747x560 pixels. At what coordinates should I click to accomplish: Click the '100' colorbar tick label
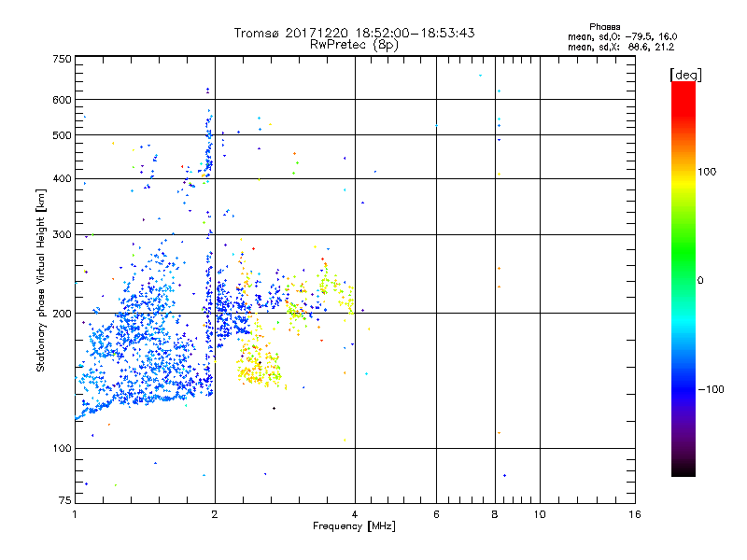pos(707,172)
